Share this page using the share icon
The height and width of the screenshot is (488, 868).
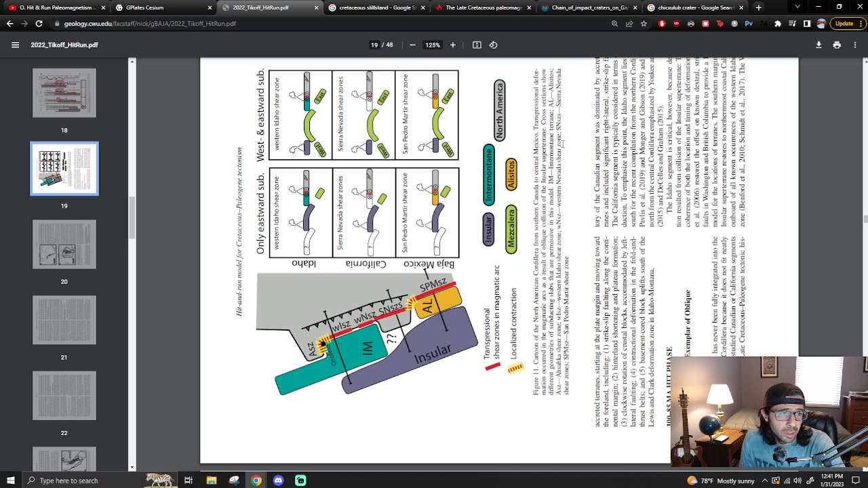point(629,23)
